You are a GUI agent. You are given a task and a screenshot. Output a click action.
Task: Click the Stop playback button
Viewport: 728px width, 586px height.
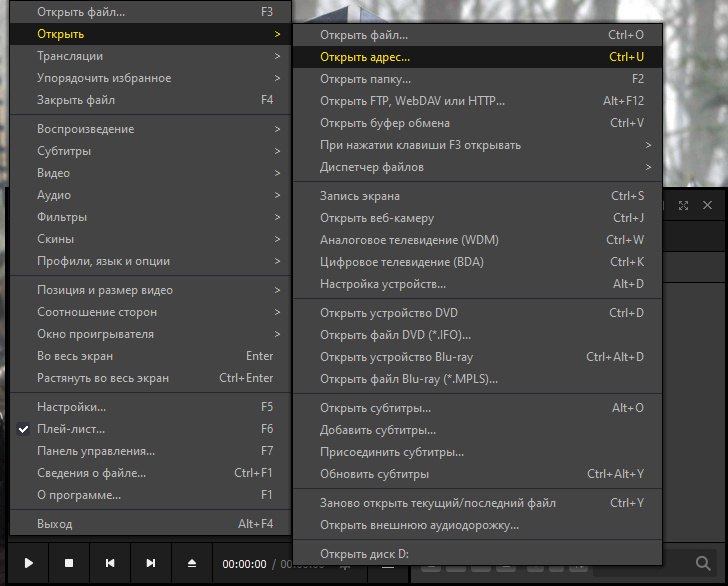pos(69,564)
